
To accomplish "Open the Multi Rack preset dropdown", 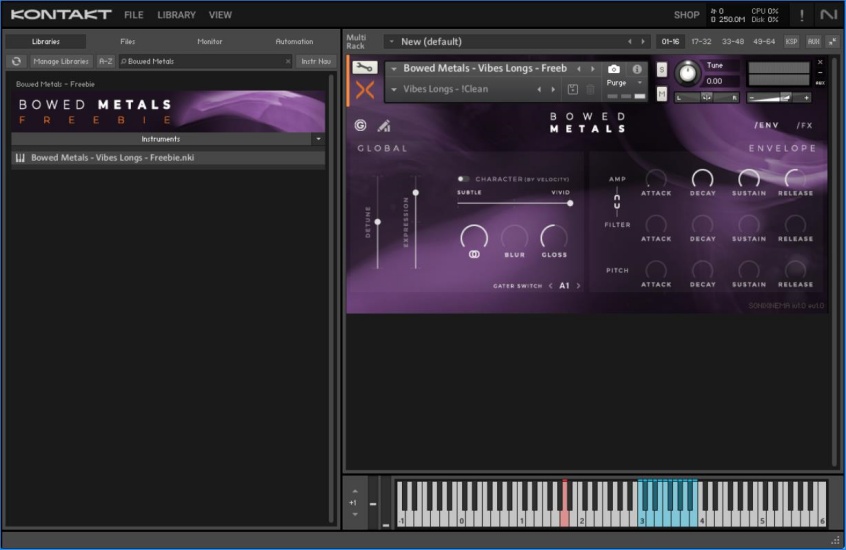I will click(x=393, y=42).
